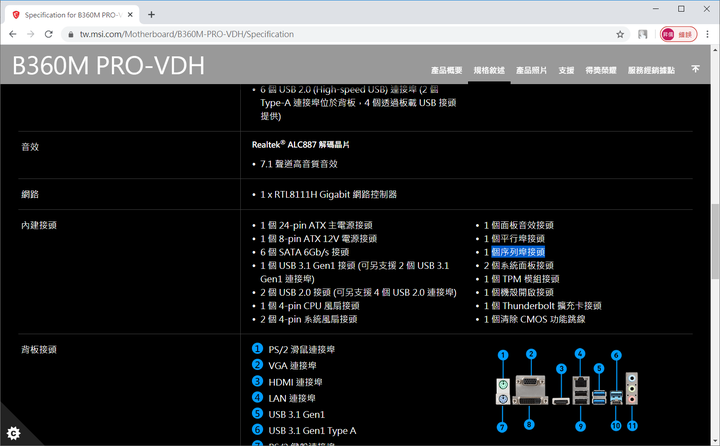
Task: Click the blue number 1 badge for PS/2 滑鼠連接埠
Action: tap(257, 349)
